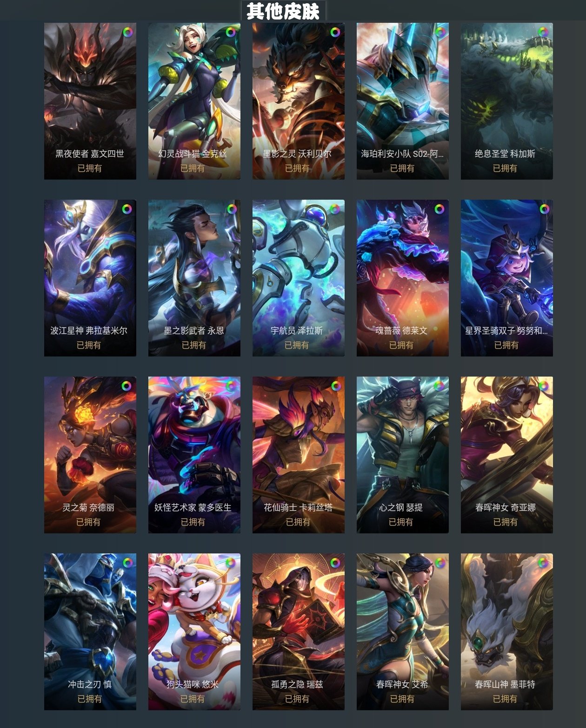Click chroma wheel icon on 墨影之灵 沃利贝尔 card
586x728 pixels.
[335, 32]
